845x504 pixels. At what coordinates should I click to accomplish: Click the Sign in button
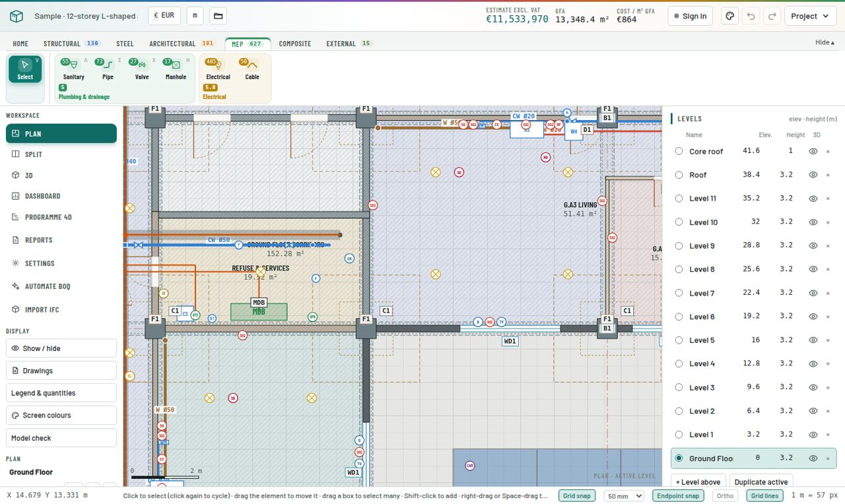690,16
